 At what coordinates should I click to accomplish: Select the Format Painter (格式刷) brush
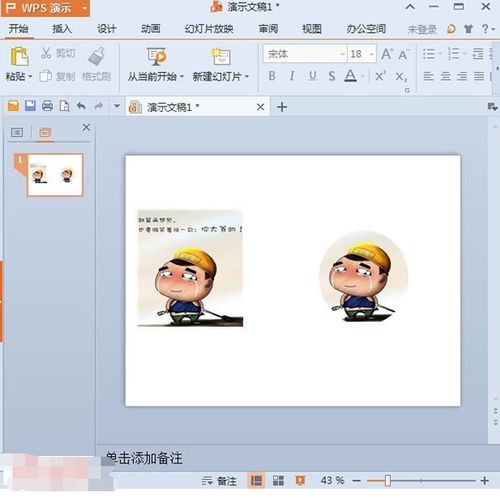[x=97, y=56]
